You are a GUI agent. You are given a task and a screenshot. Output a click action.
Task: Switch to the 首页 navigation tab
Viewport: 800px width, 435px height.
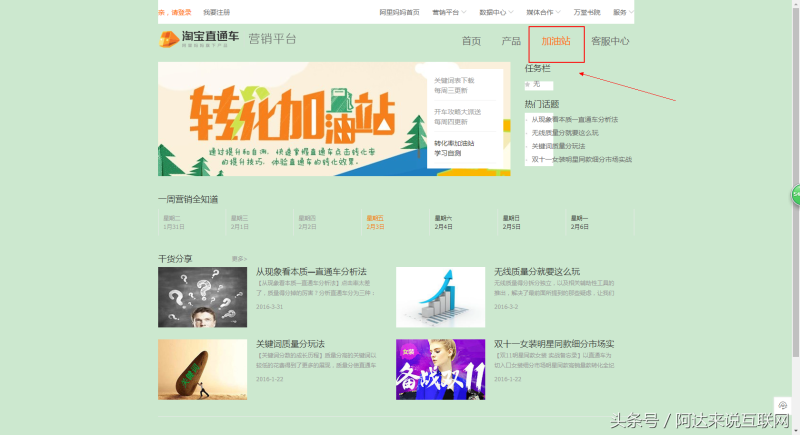coord(471,41)
